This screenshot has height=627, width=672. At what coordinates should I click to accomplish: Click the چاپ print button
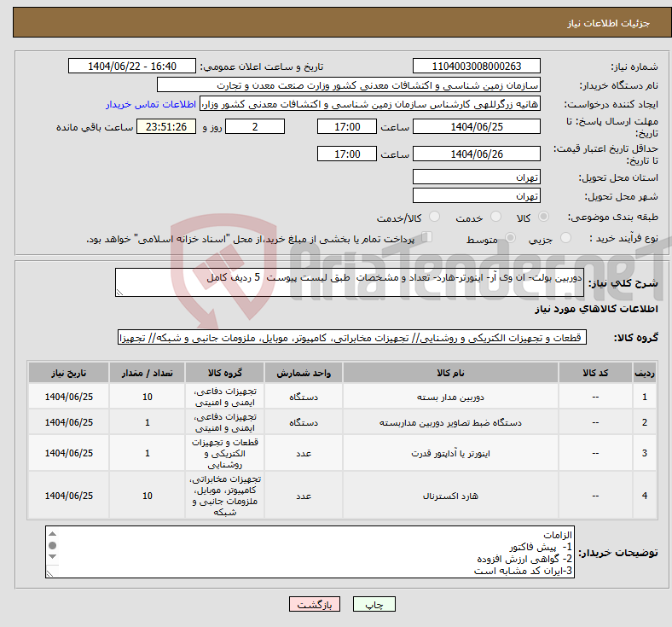click(x=374, y=604)
